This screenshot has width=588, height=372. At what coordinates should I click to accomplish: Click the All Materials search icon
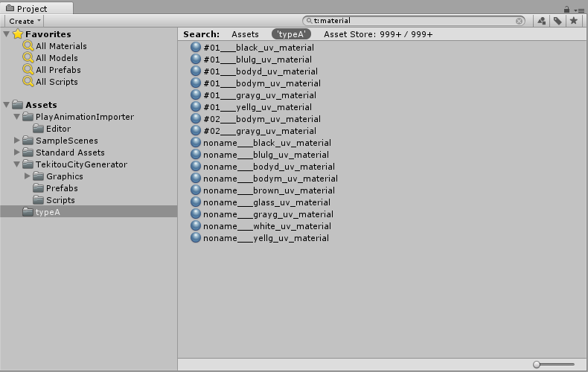(28, 45)
